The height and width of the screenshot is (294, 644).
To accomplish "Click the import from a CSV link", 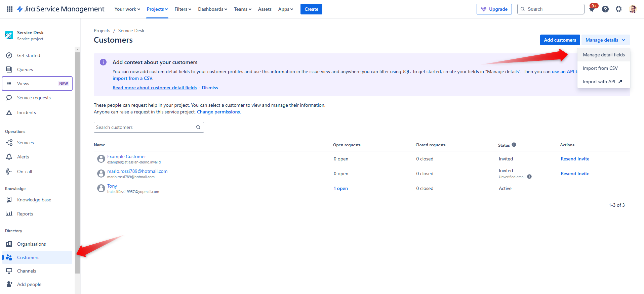I will click(x=132, y=78).
